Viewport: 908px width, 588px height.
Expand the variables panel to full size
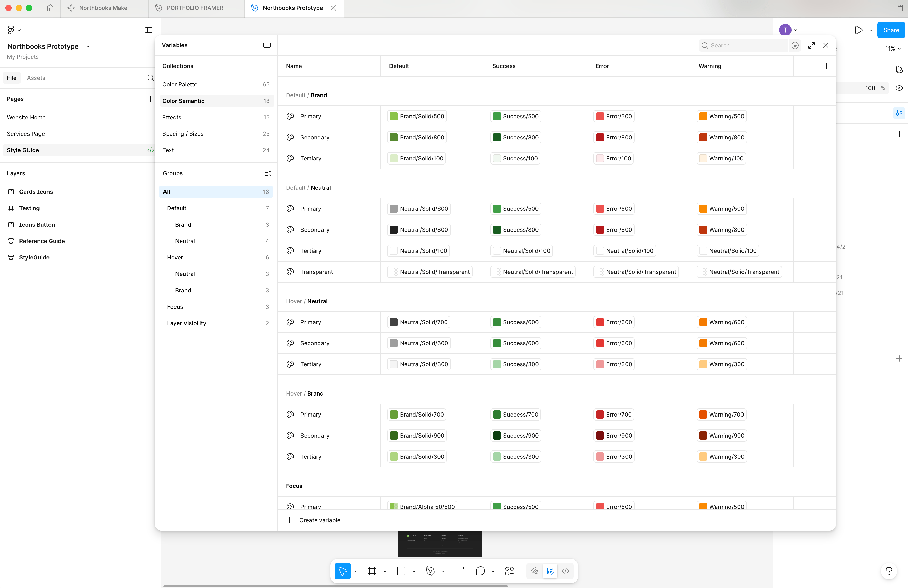coord(812,45)
